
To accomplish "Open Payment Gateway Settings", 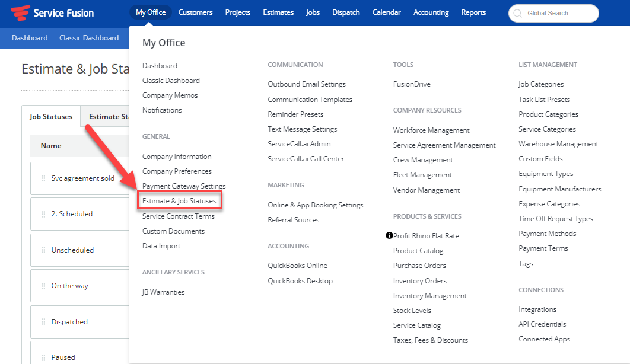I will [184, 186].
